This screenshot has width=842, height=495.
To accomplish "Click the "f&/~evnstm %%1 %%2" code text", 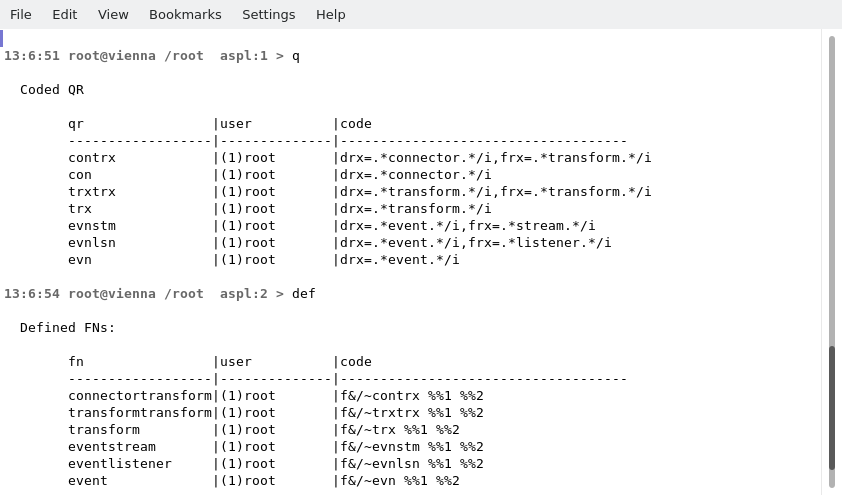I will tap(412, 447).
